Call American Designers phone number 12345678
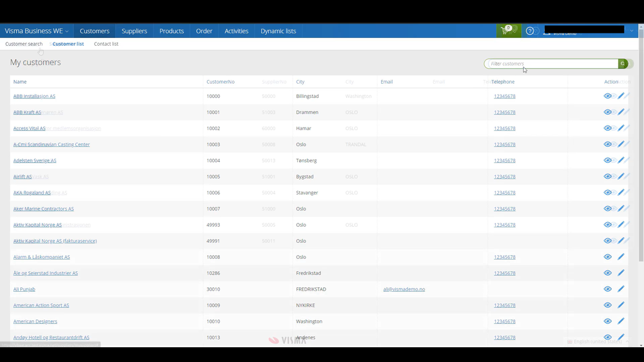644x362 pixels. tap(504, 321)
